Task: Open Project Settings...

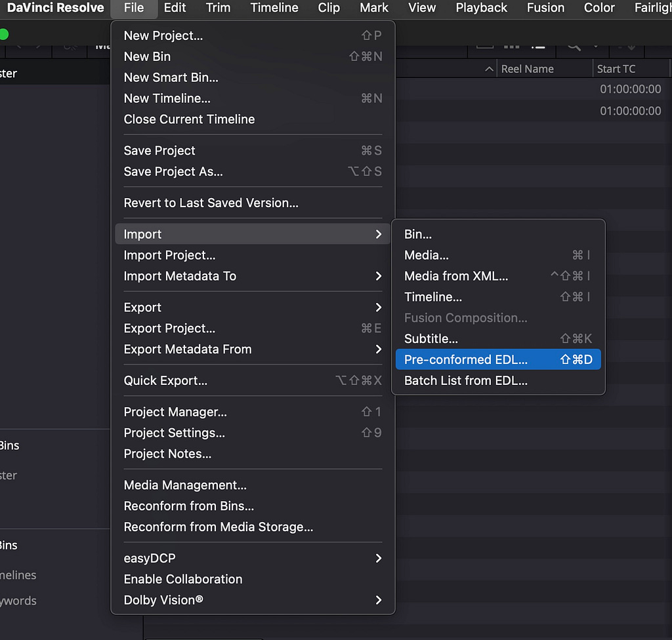Action: click(x=253, y=433)
